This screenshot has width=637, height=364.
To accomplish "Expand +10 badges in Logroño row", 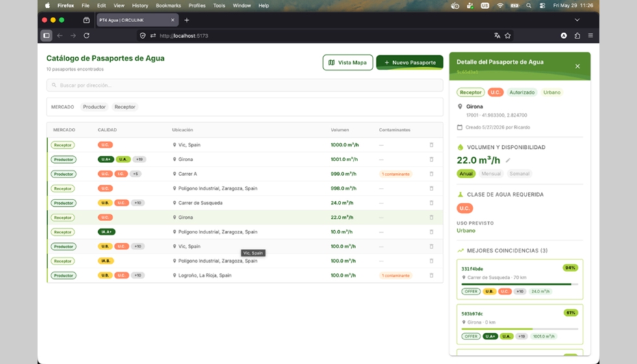I will pos(138,276).
